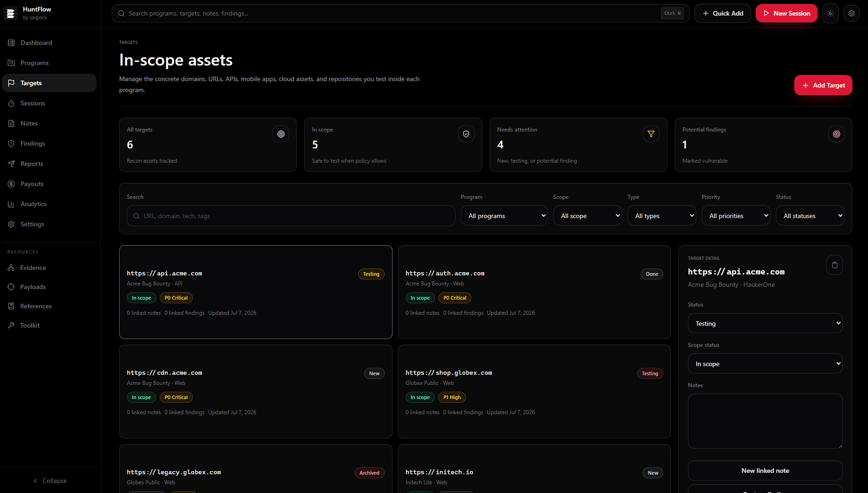This screenshot has height=493, width=868.
Task: Open the Notes section
Action: pos(49,123)
